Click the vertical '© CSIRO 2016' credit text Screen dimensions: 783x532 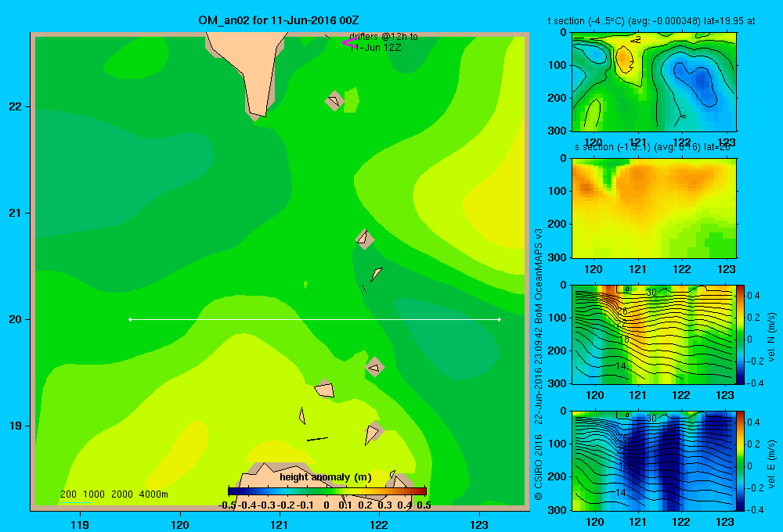539,467
